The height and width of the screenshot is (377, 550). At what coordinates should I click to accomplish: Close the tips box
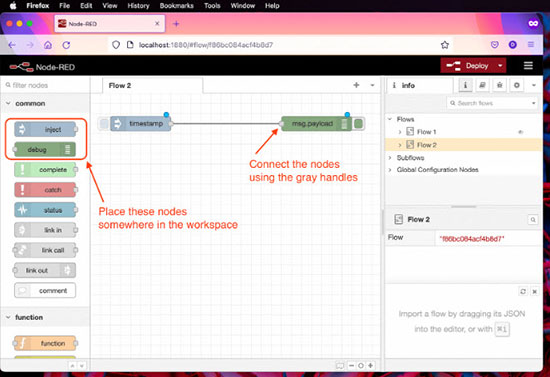pyautogui.click(x=535, y=291)
